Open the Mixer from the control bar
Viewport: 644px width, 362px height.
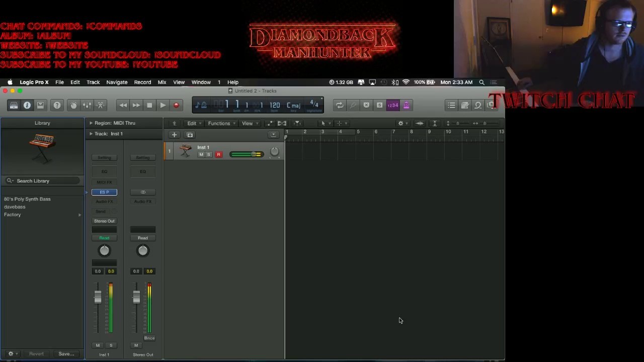click(x=87, y=105)
